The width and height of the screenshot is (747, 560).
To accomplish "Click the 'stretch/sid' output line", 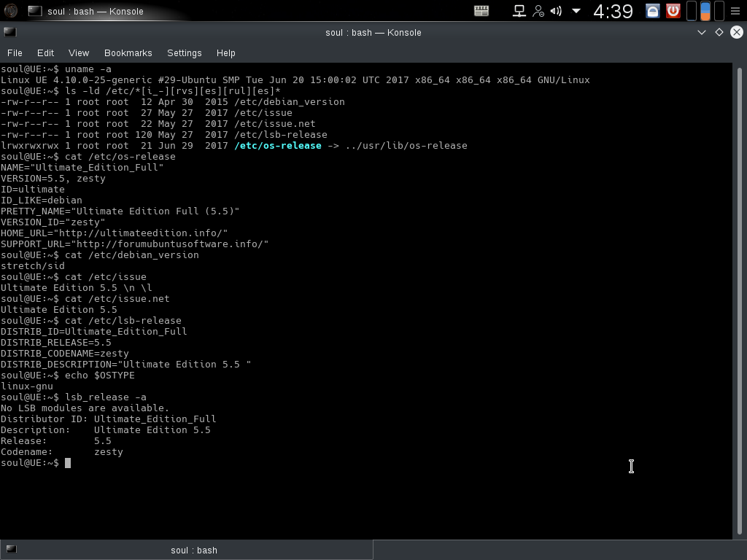I will pyautogui.click(x=32, y=265).
